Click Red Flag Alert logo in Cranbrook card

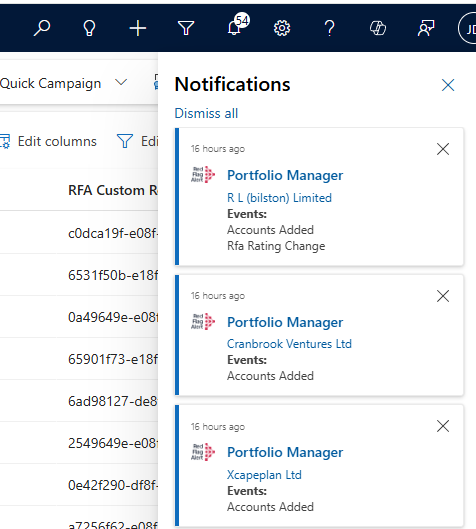pyautogui.click(x=203, y=322)
